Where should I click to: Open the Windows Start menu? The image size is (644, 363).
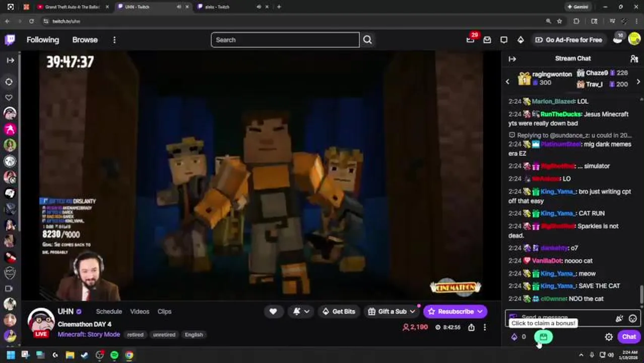pyautogui.click(x=11, y=355)
